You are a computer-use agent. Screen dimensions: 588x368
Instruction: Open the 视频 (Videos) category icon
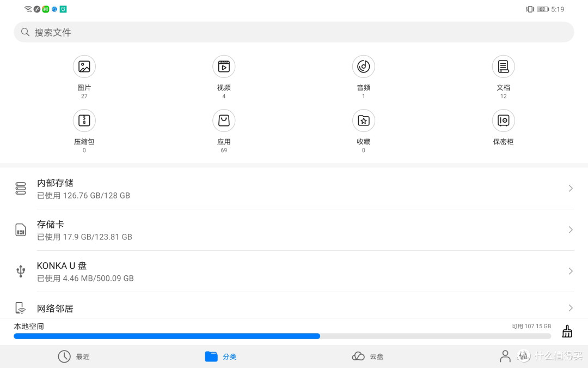click(224, 67)
